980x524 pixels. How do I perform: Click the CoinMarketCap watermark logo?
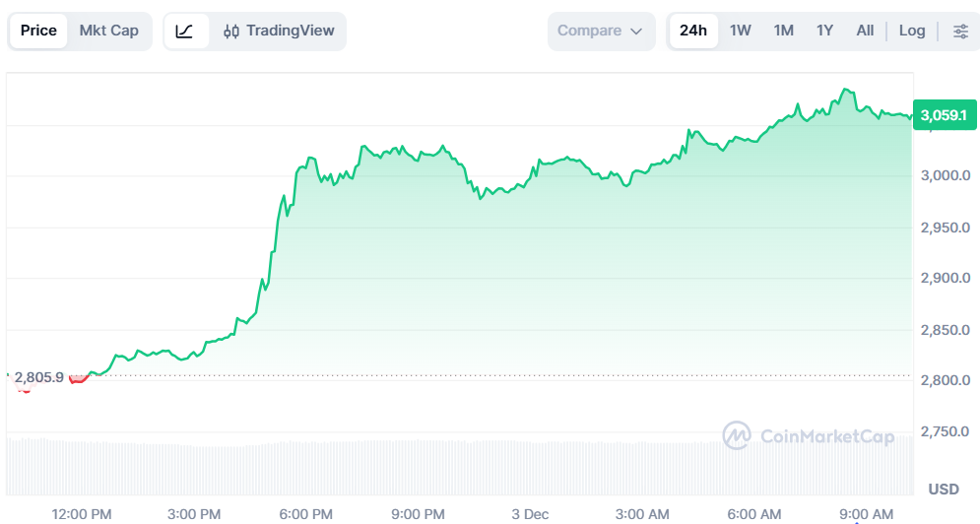click(808, 435)
